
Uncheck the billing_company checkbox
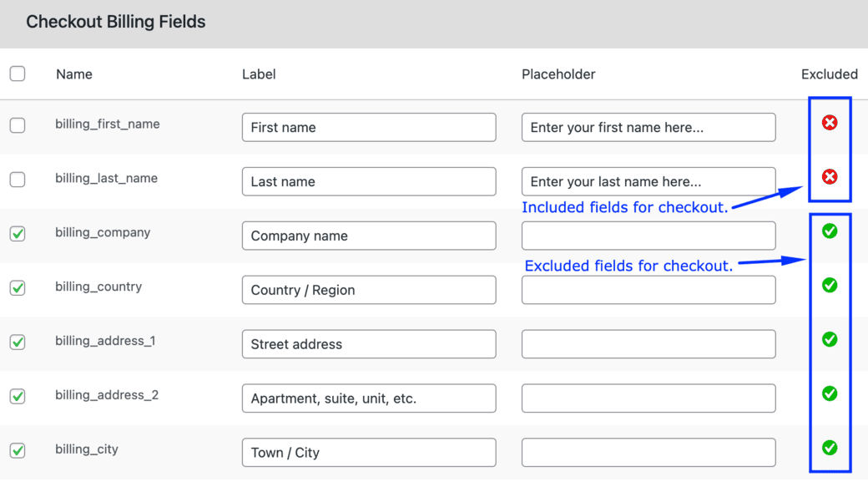[18, 234]
